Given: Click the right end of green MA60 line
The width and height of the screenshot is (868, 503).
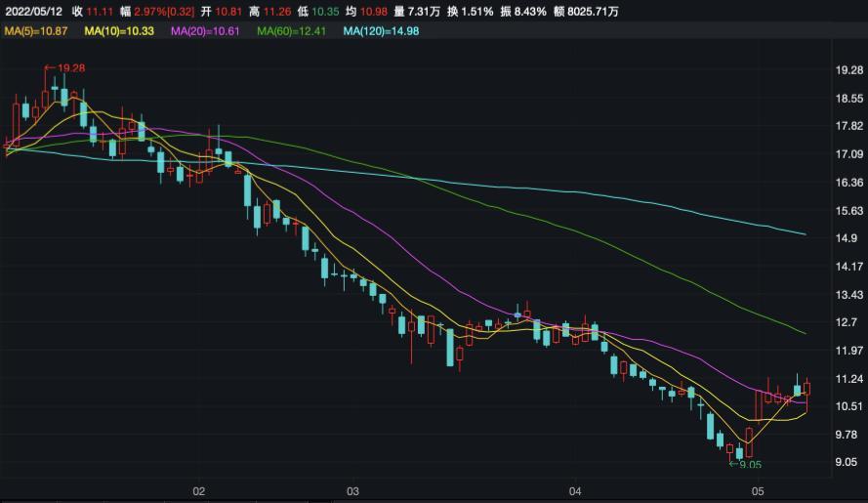Looking at the screenshot, I should tap(804, 333).
